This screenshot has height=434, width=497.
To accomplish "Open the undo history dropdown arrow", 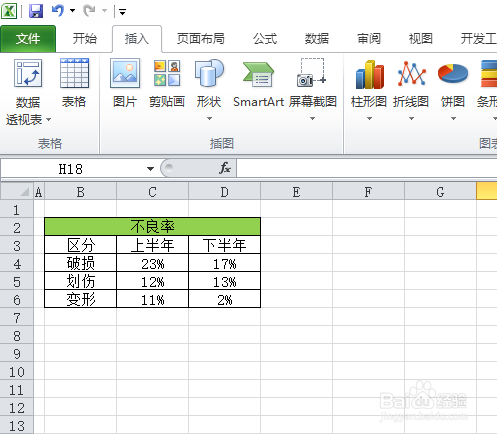I will click(x=72, y=11).
